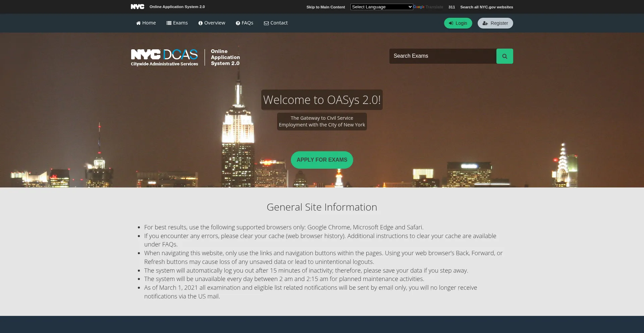Click the envelope icon beside Contact
Image resolution: width=644 pixels, height=333 pixels.
click(x=266, y=23)
